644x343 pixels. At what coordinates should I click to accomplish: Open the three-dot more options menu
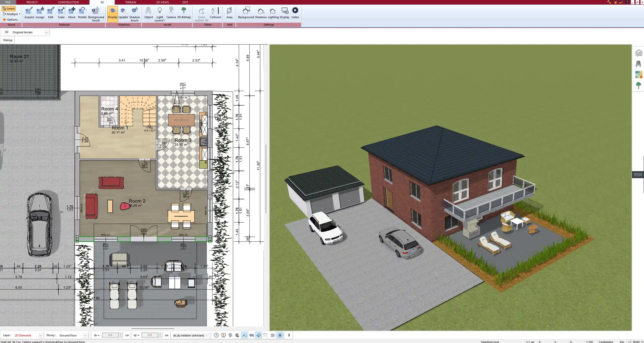(x=289, y=335)
